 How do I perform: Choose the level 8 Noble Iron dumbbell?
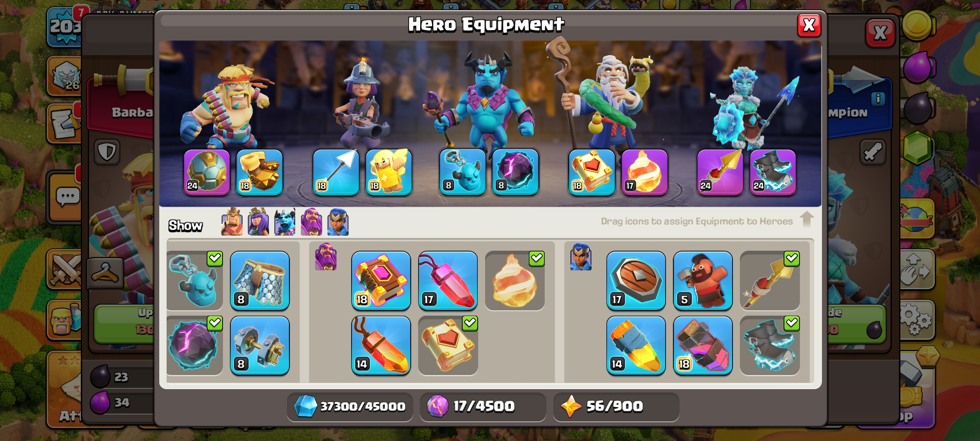pyautogui.click(x=260, y=345)
